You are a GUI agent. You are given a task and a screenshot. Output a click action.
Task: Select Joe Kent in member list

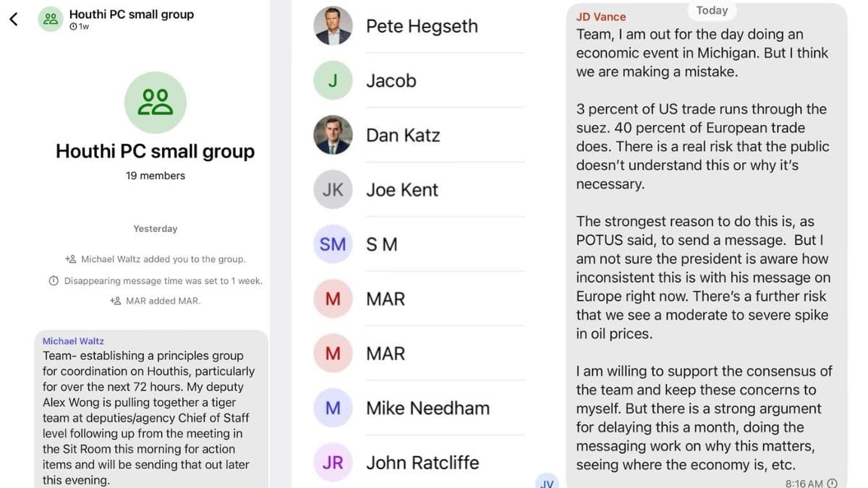pyautogui.click(x=402, y=189)
